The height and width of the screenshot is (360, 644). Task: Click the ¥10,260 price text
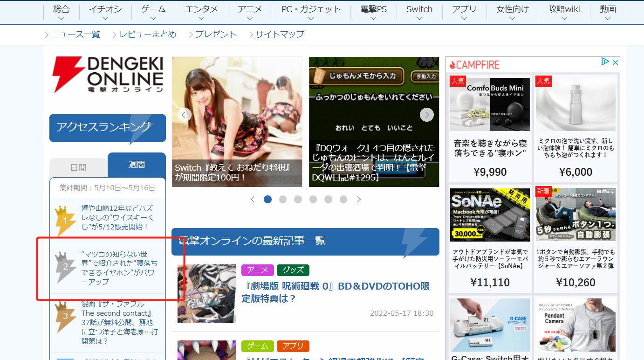coord(575,283)
